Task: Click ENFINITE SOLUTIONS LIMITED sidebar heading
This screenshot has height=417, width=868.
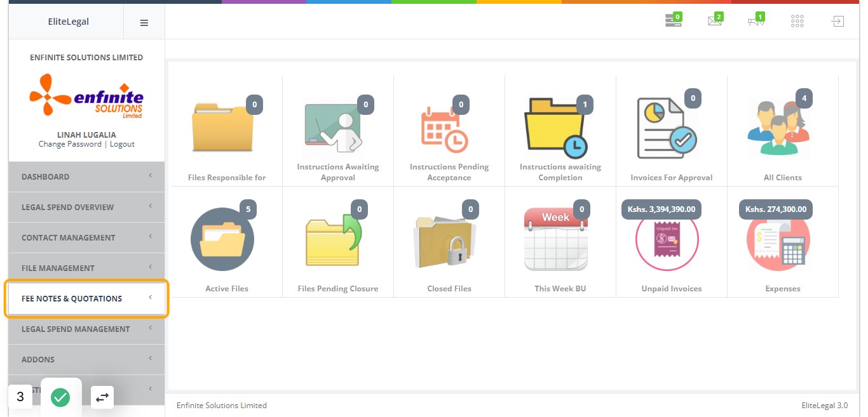Action: (86, 57)
